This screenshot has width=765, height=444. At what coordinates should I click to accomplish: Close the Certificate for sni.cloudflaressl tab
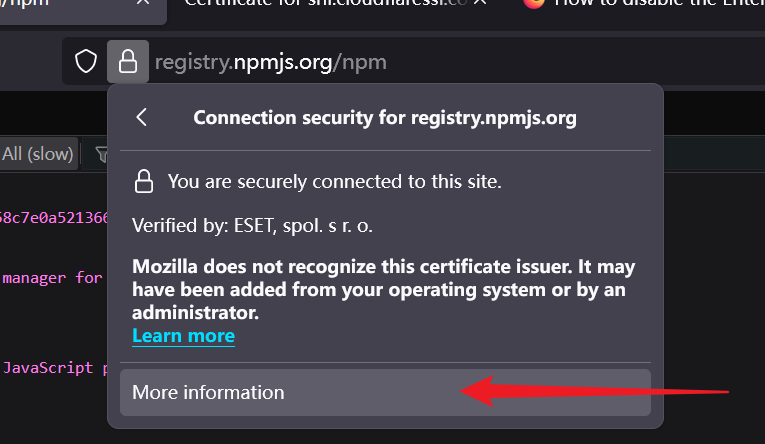(x=480, y=2)
